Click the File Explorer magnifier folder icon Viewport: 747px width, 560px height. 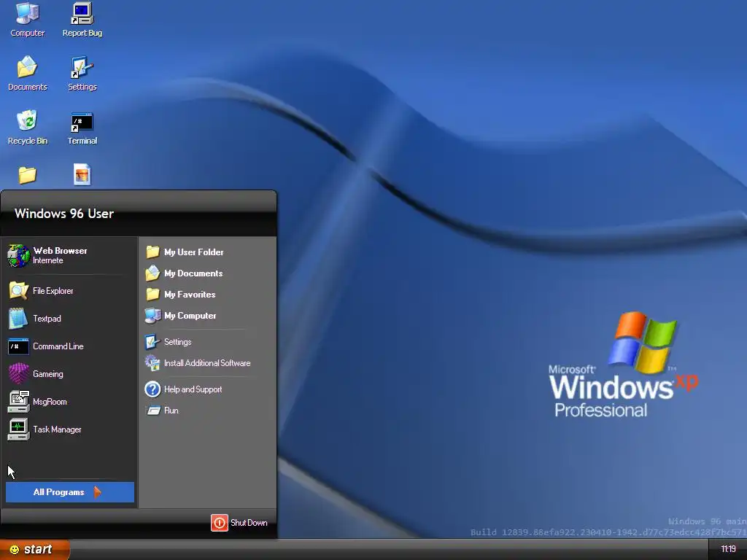point(18,291)
